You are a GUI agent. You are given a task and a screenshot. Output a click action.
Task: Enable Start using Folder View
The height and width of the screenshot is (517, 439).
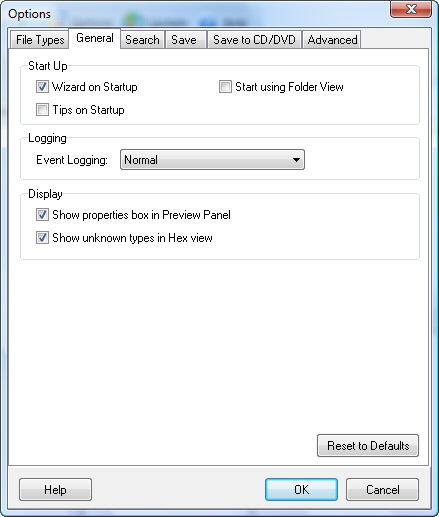pyautogui.click(x=225, y=87)
